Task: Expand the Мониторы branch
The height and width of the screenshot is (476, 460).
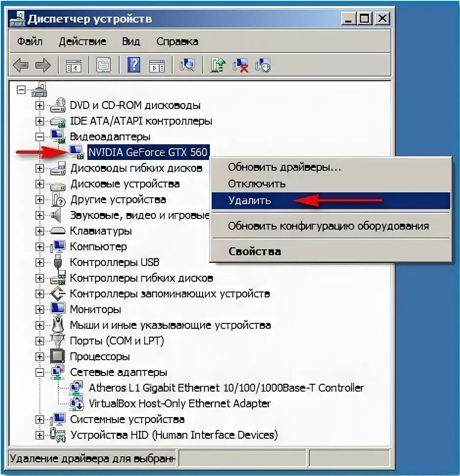Action: click(39, 309)
